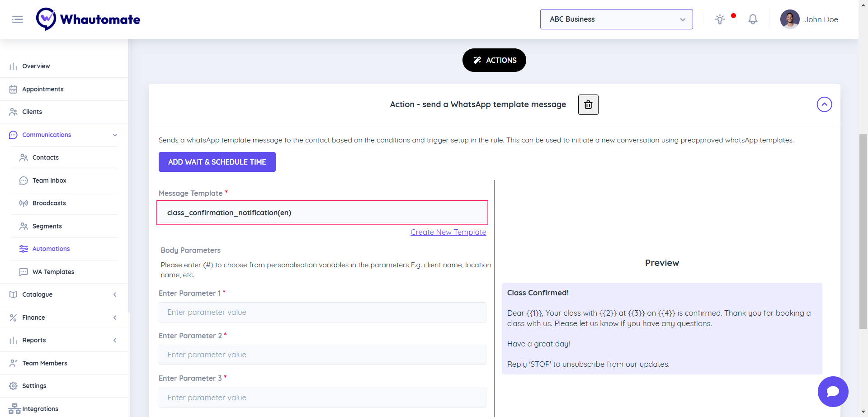Open the lightbulb tips icon
The height and width of the screenshot is (417, 868).
(x=720, y=19)
